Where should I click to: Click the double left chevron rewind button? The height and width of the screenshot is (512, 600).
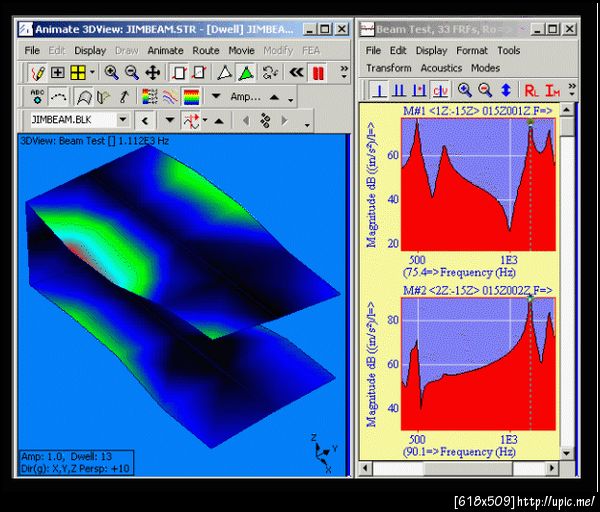[296, 72]
